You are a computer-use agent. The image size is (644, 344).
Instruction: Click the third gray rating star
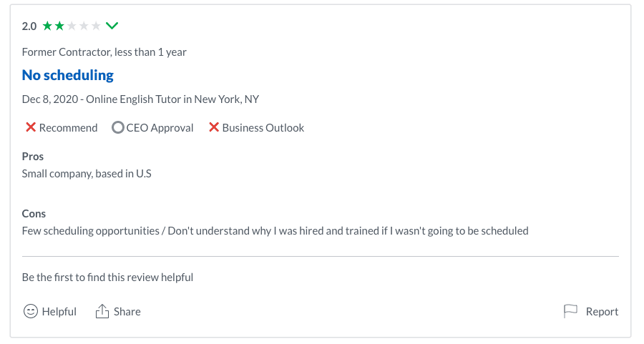tap(72, 26)
